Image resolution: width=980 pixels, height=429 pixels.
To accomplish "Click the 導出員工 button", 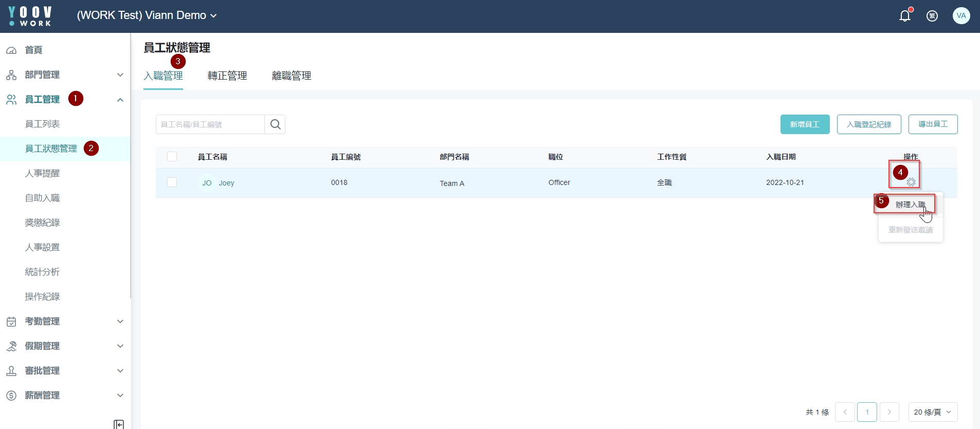I will [933, 124].
